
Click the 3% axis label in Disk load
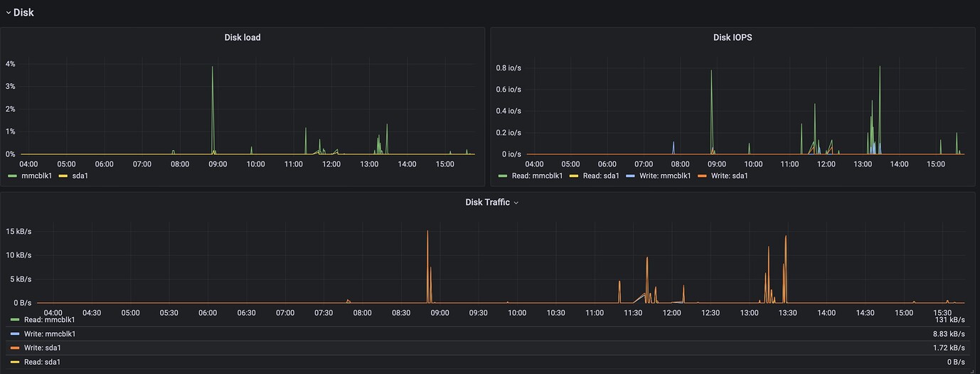[x=11, y=86]
